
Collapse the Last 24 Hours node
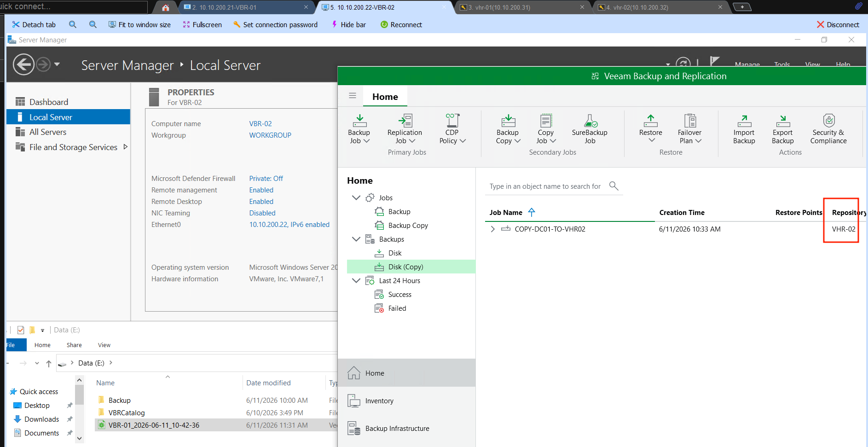coord(356,280)
